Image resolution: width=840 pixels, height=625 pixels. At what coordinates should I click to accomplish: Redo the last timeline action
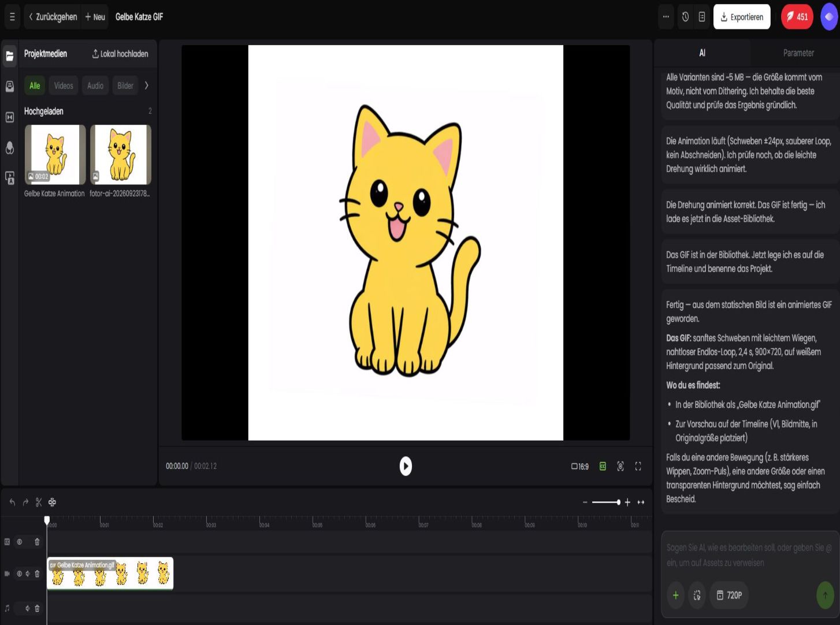tap(25, 502)
